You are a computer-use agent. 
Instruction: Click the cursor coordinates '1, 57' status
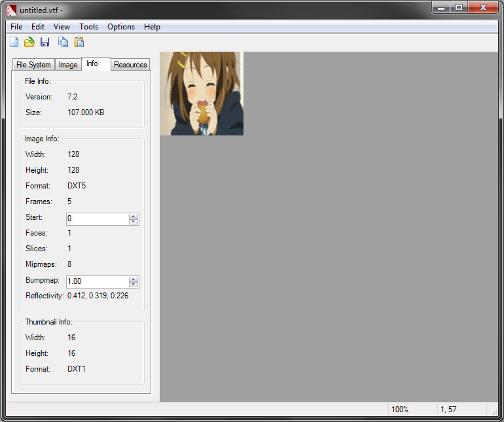coord(448,410)
